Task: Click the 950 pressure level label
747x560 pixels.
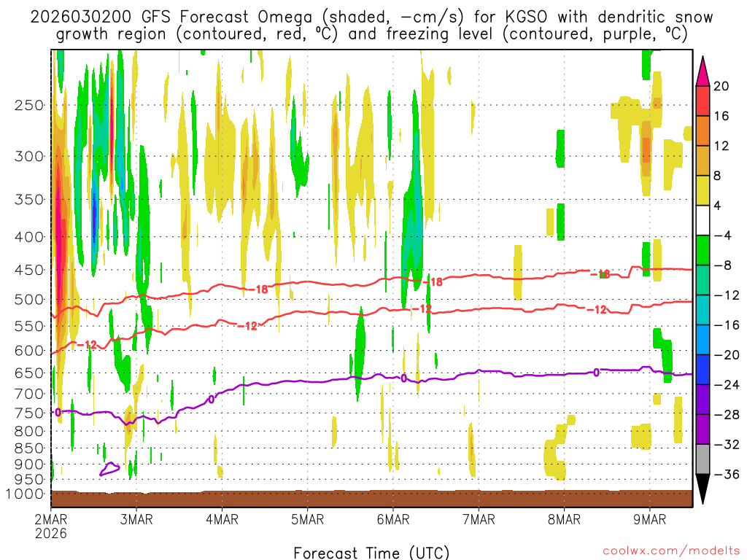Action: tap(29, 479)
